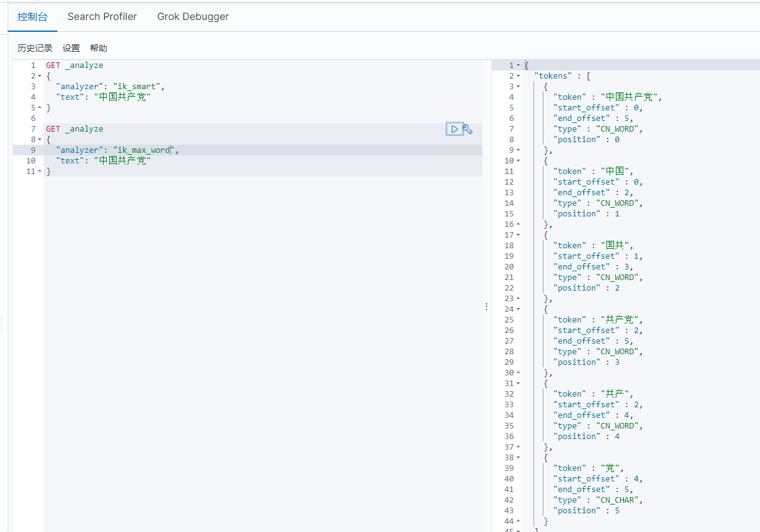Collapse first request body at editor line 2
The image size is (760, 532).
[39, 76]
